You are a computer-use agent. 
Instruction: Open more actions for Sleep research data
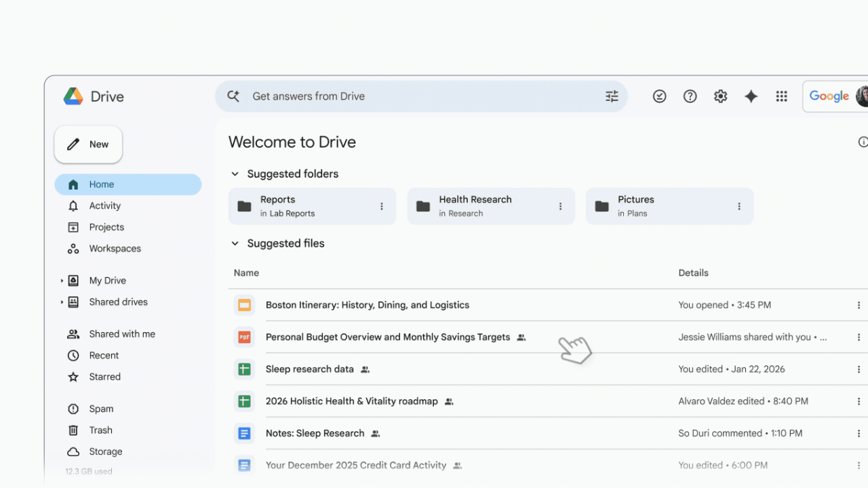[x=859, y=369]
